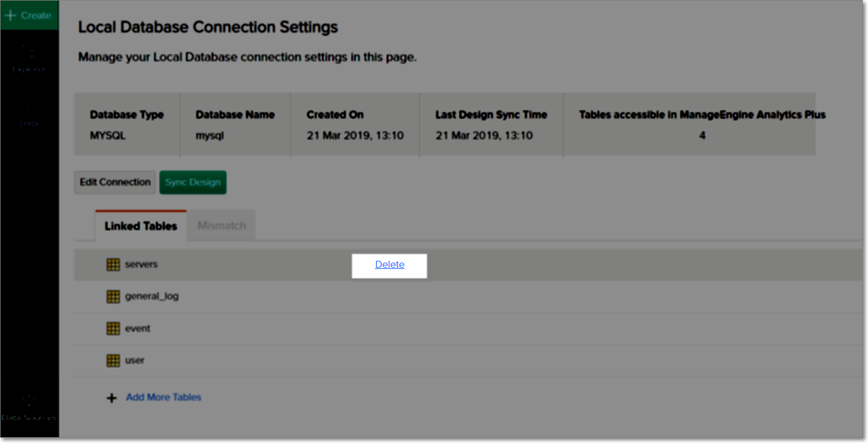
Task: Click the Edit Connection button
Action: [x=115, y=182]
